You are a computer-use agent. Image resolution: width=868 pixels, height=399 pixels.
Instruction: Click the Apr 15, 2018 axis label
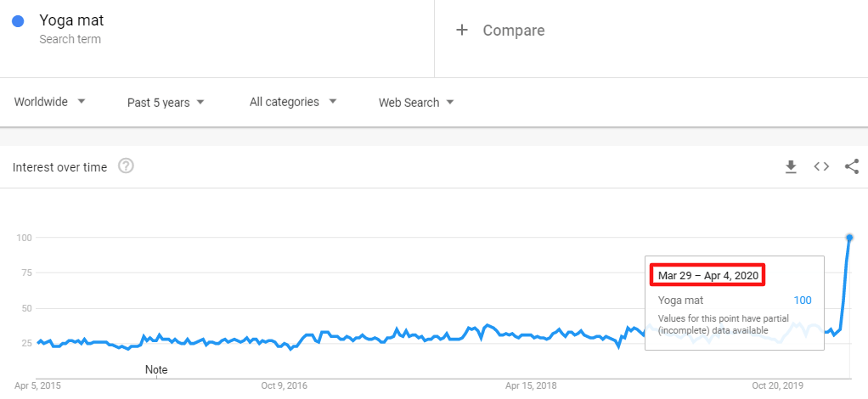[531, 385]
